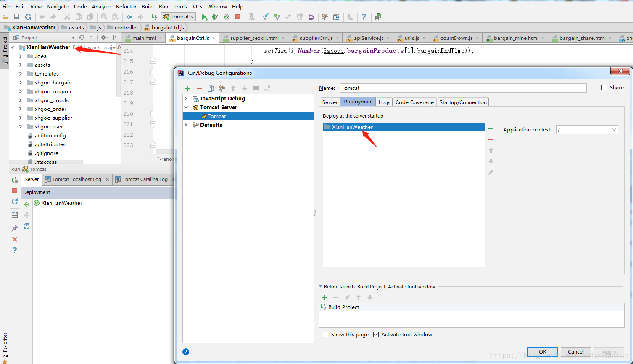The image size is (633, 364).
Task: Click Copy Configuration icon in dialog toolbar
Action: coord(211,88)
